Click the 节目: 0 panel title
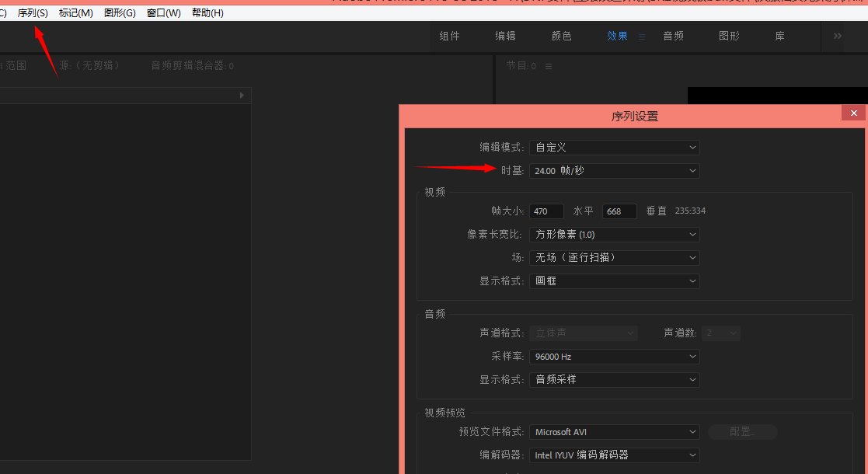 (x=521, y=66)
